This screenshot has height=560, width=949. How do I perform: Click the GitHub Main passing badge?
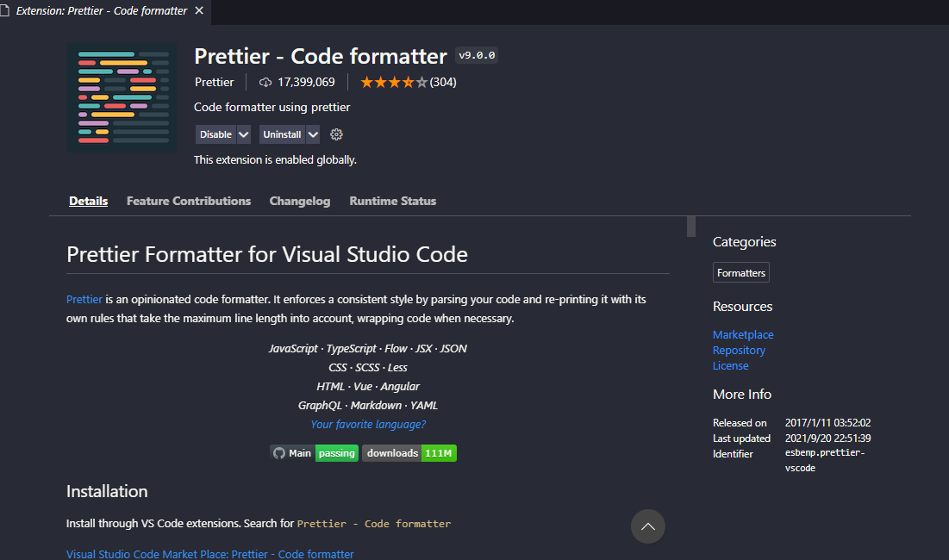[x=314, y=453]
